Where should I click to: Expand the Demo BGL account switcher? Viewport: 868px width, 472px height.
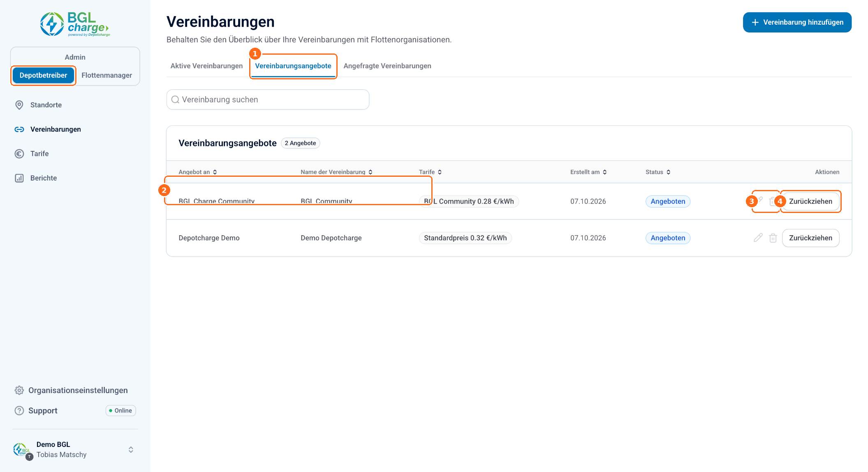[x=131, y=450]
